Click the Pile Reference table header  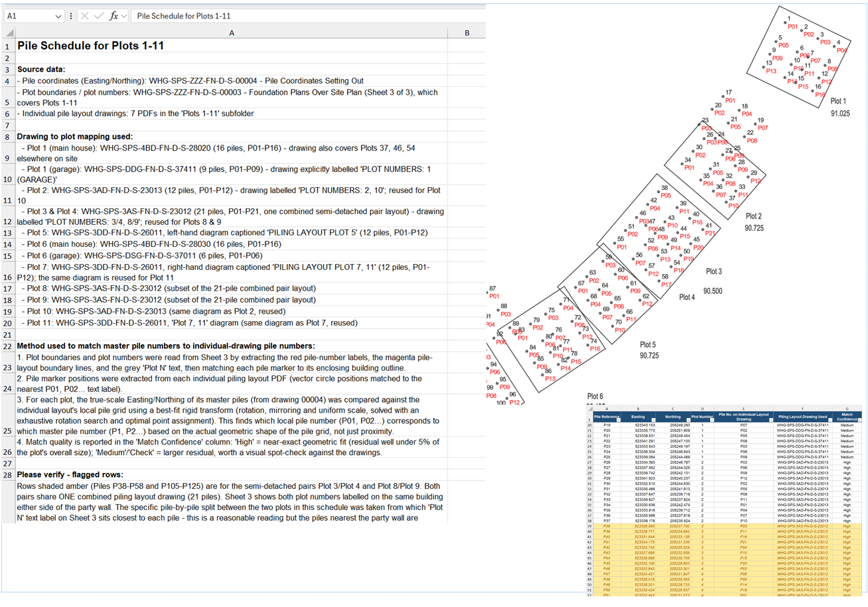pyautogui.click(x=607, y=417)
